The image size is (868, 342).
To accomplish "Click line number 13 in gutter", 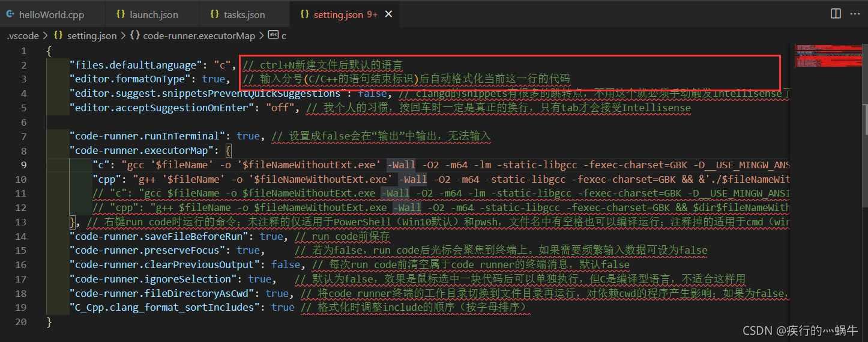I will pyautogui.click(x=20, y=222).
